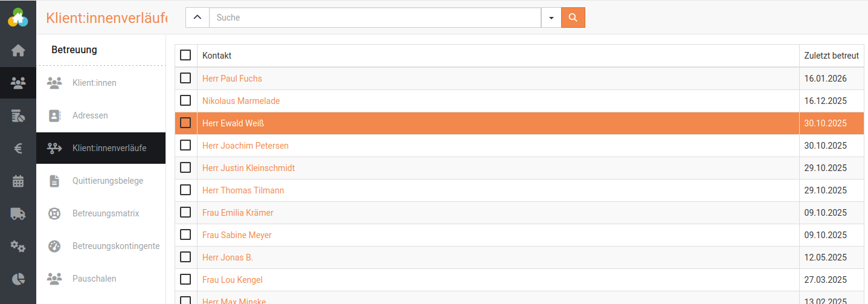Open Nikolaus Marmelade contact link
Viewport: 868px width, 304px height.
241,101
